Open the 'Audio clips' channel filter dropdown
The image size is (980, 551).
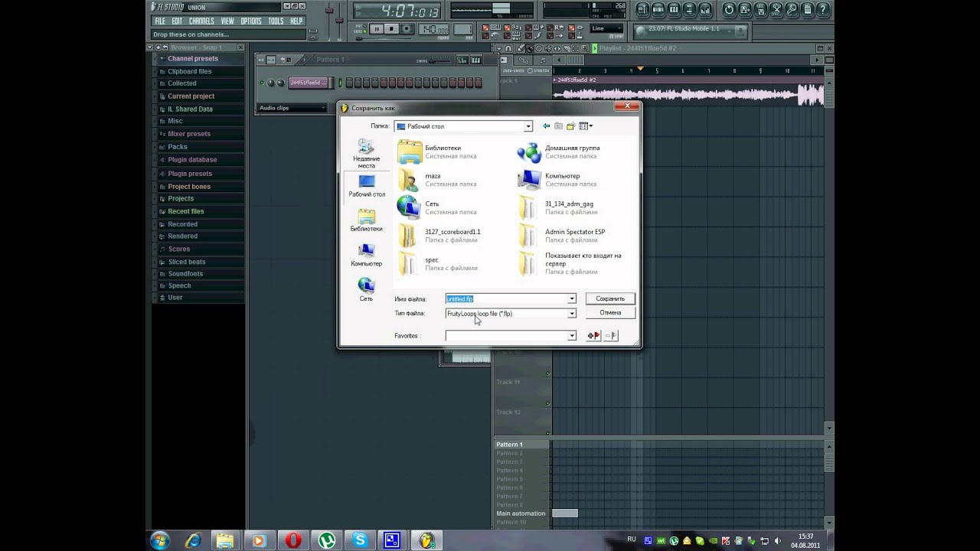(x=292, y=108)
